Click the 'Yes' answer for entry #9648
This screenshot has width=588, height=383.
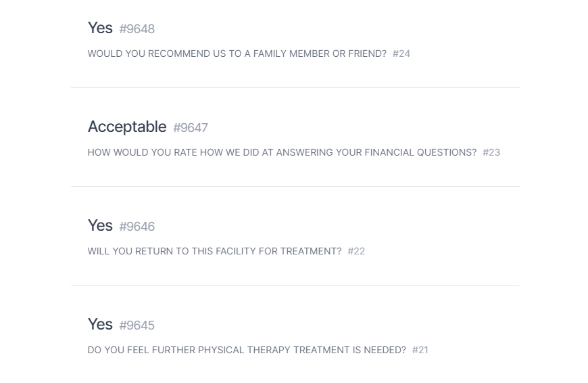(100, 28)
